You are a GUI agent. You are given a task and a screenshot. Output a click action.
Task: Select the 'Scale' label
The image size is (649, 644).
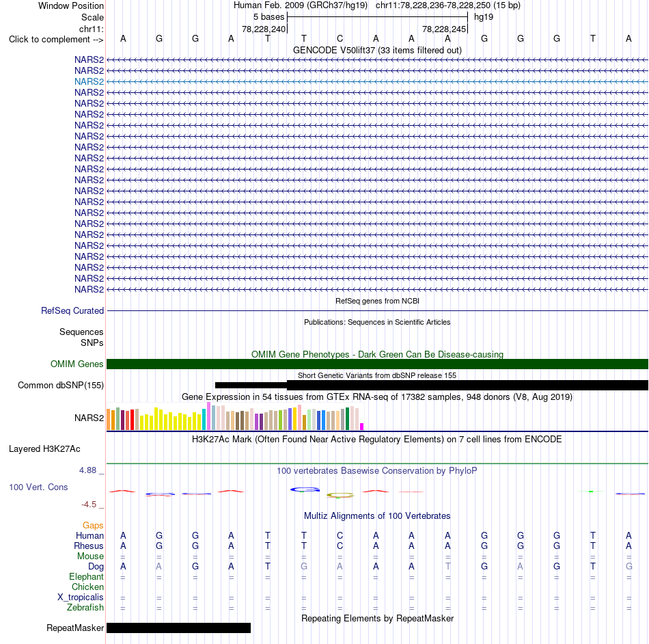92,17
